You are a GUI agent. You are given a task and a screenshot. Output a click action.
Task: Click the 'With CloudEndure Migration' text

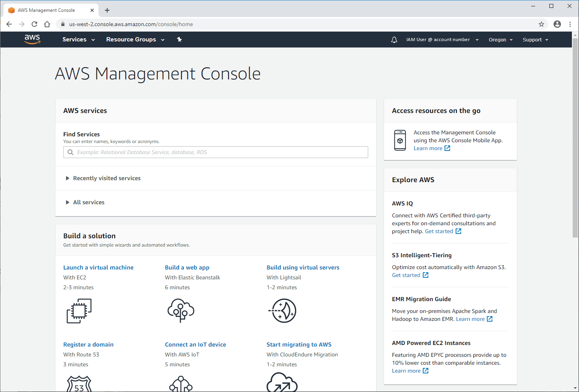pyautogui.click(x=302, y=354)
